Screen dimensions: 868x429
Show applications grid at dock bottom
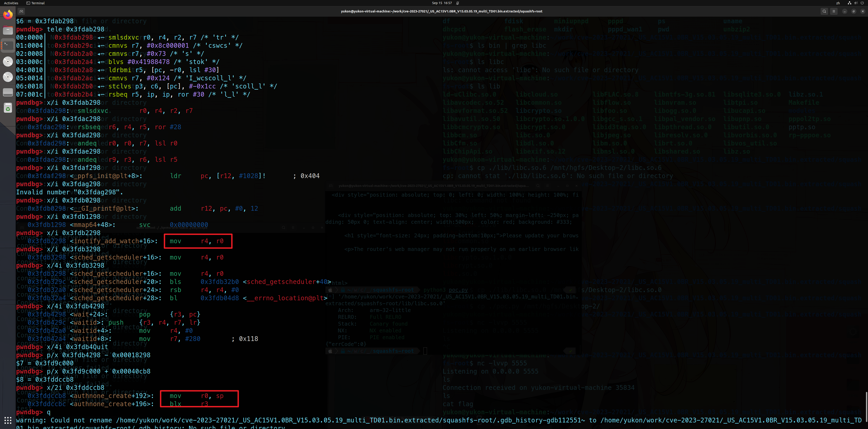[8, 420]
